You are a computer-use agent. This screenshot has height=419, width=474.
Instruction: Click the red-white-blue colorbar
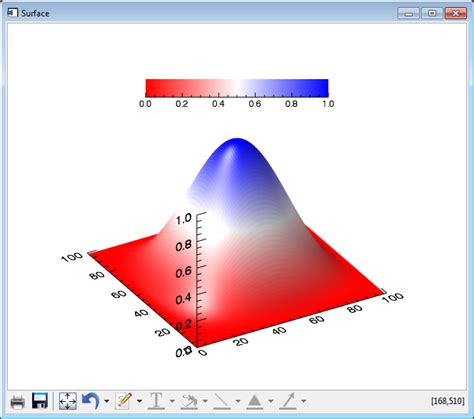(x=237, y=88)
